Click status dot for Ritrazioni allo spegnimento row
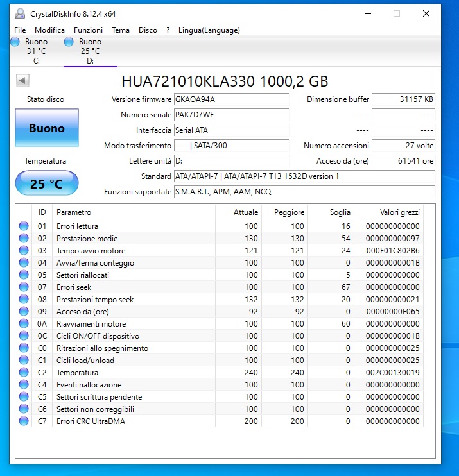This screenshot has height=476, width=459. coord(24,348)
